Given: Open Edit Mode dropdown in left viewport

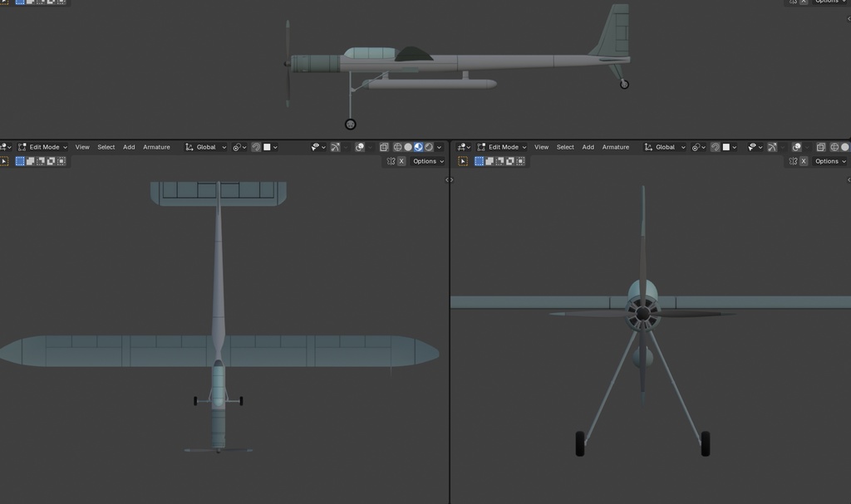Looking at the screenshot, I should pos(43,147).
